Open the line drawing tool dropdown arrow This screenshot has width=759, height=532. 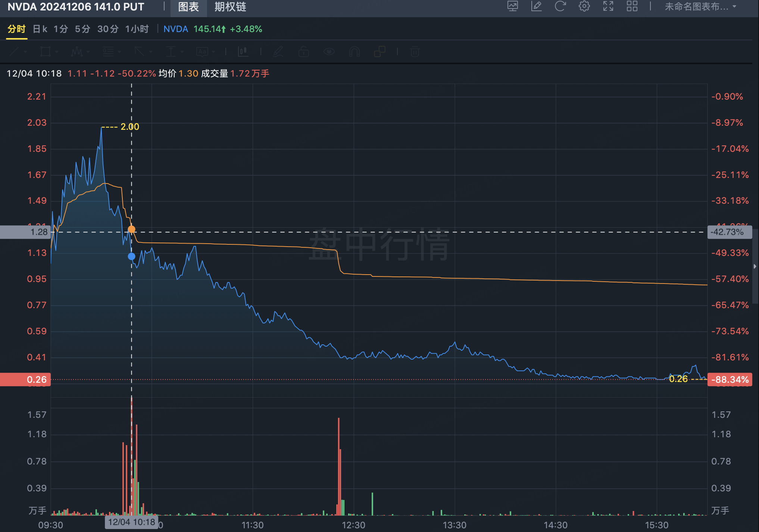click(x=25, y=52)
